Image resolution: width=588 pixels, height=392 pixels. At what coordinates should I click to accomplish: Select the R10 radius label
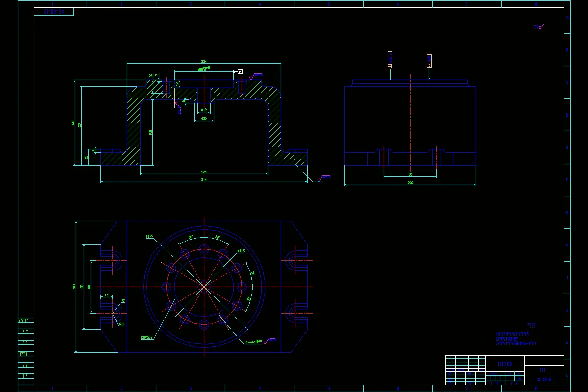pyautogui.click(x=121, y=324)
